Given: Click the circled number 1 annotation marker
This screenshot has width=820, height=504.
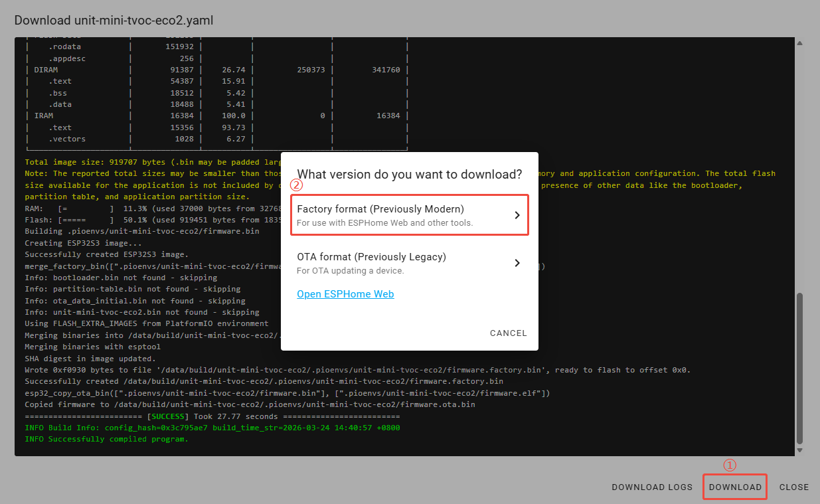Looking at the screenshot, I should [730, 465].
